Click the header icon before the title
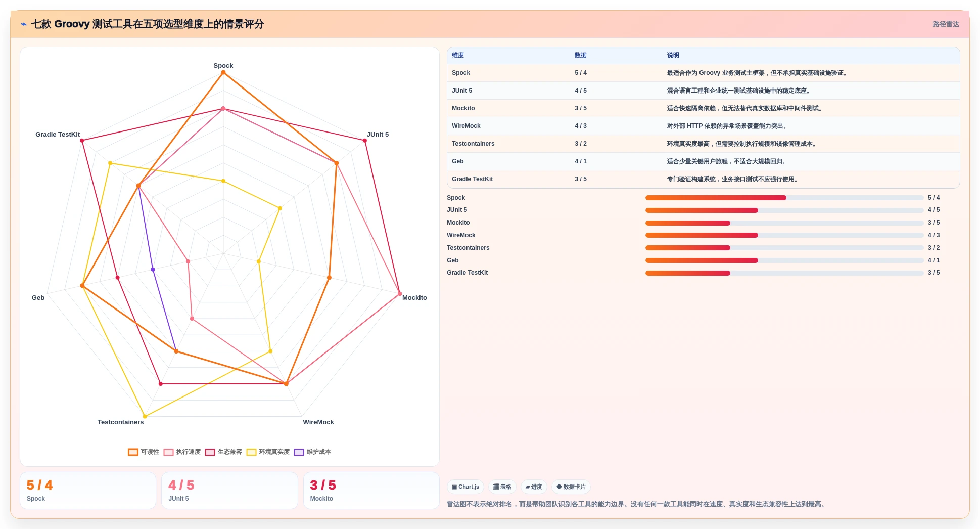The height and width of the screenshot is (529, 980). pyautogui.click(x=23, y=24)
